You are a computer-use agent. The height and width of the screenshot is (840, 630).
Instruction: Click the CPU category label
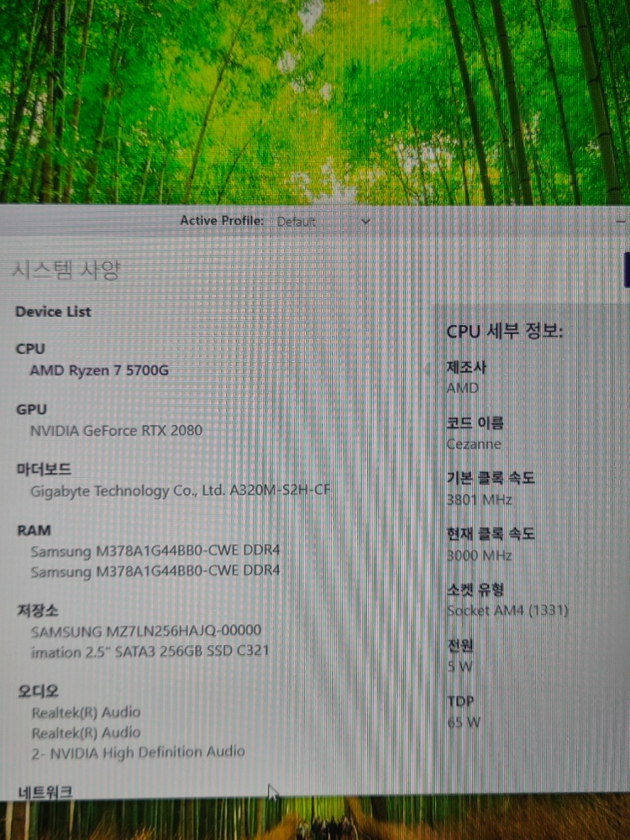30,349
